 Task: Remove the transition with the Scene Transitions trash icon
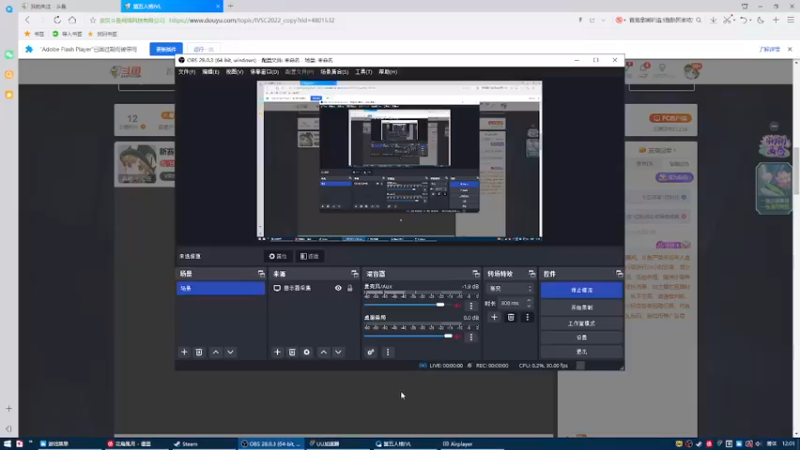pos(511,317)
